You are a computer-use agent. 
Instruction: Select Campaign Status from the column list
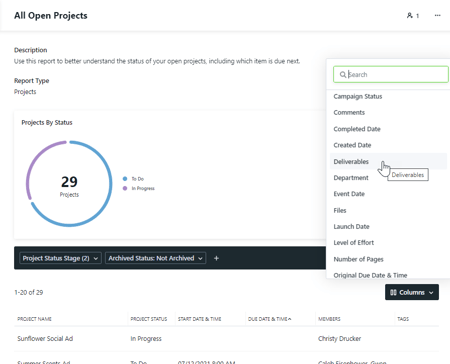pyautogui.click(x=358, y=96)
